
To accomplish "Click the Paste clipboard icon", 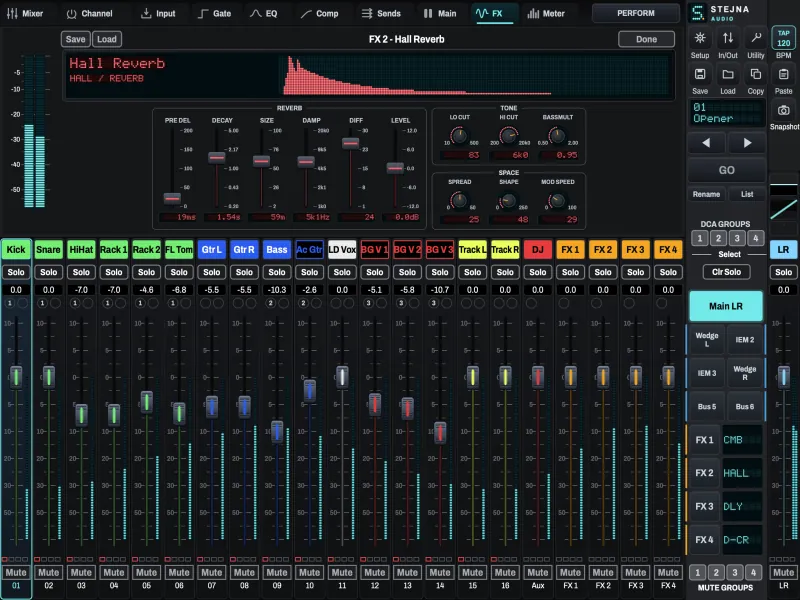I will click(x=784, y=74).
